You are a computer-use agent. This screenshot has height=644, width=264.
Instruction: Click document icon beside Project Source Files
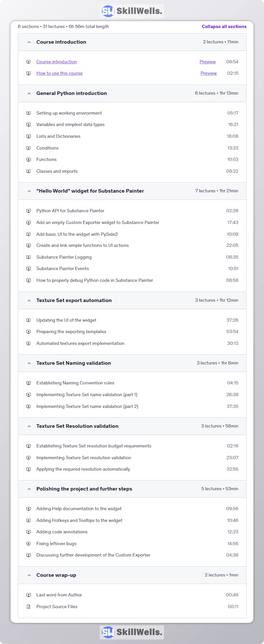coord(28,607)
